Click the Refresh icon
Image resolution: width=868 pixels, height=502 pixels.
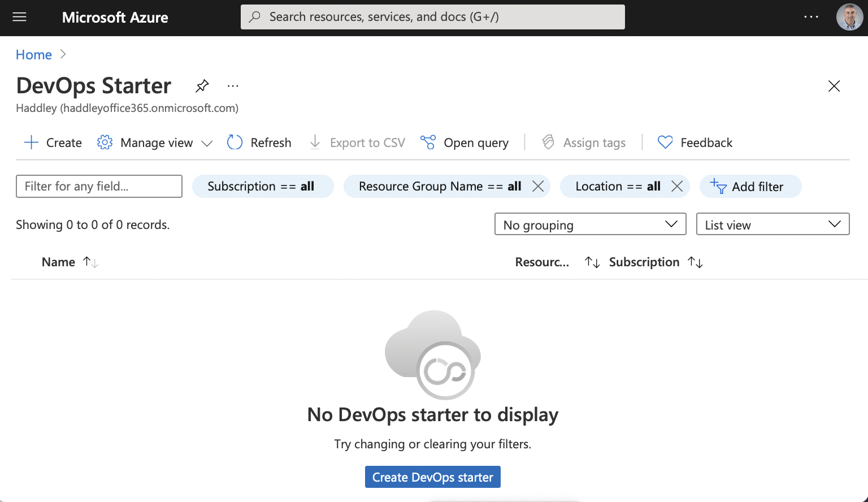pos(235,142)
